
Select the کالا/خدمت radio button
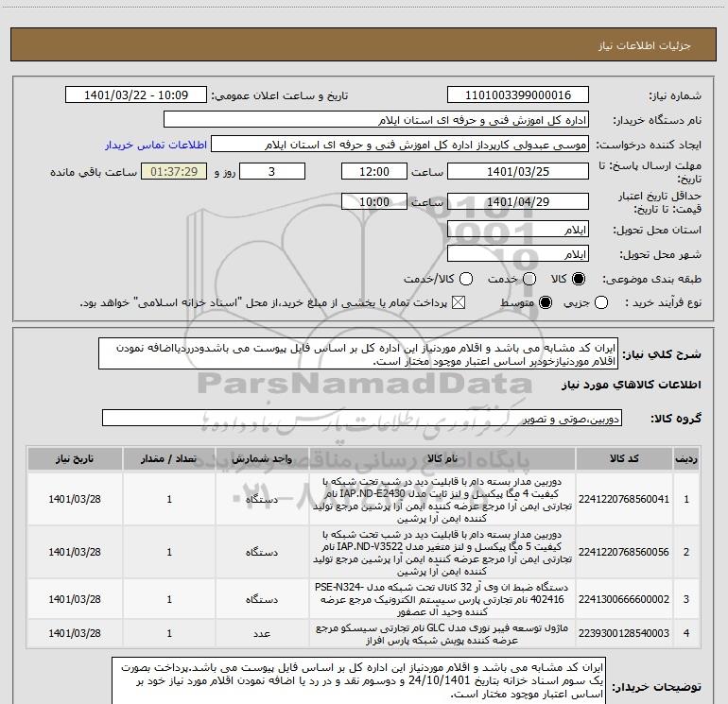466,279
